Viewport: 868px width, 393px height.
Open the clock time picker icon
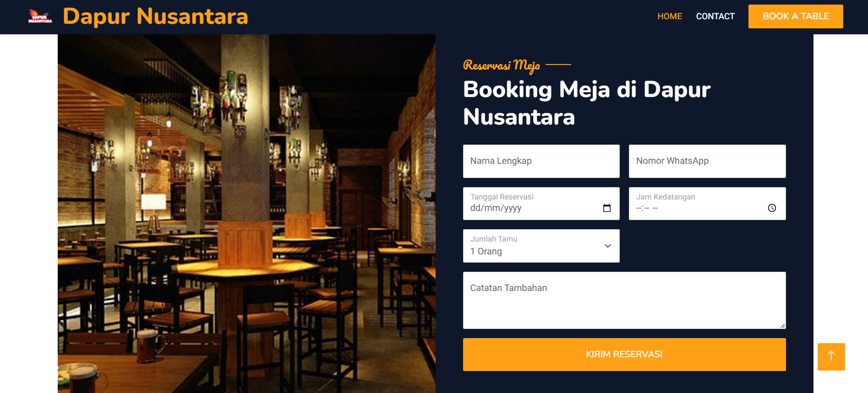[772, 208]
